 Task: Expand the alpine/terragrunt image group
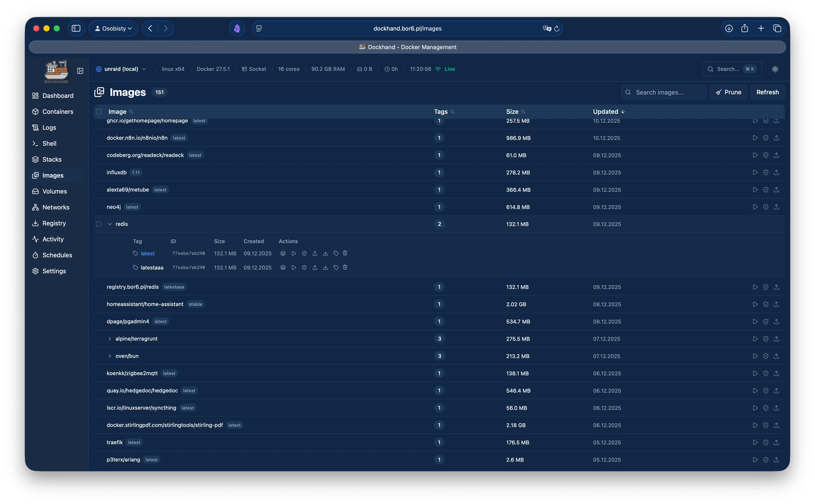[110, 339]
